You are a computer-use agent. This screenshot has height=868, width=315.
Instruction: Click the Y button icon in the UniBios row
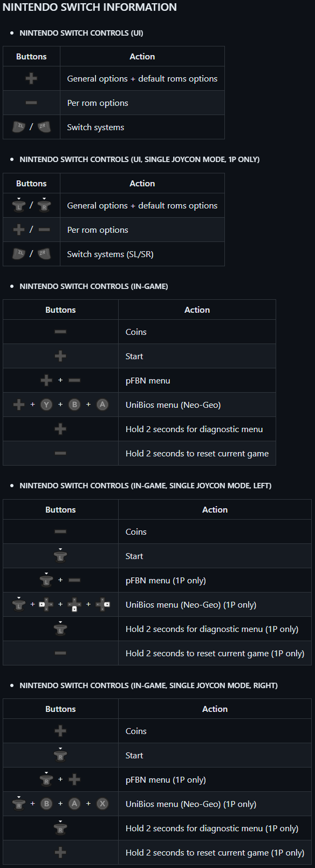(x=46, y=405)
